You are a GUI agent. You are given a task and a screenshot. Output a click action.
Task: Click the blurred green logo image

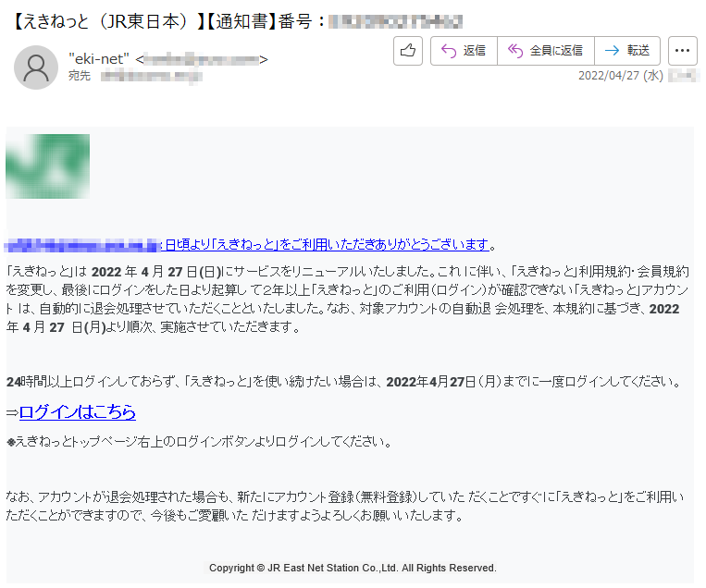point(48,166)
